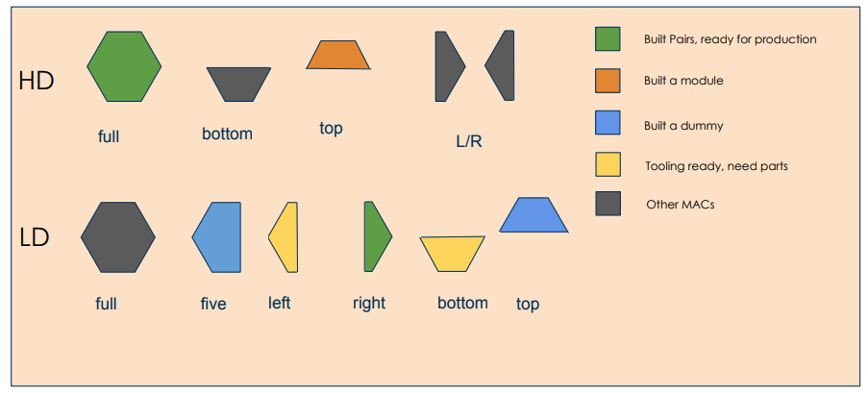The height and width of the screenshot is (393, 868).
Task: Click the yellow LD left shape
Action: point(283,237)
